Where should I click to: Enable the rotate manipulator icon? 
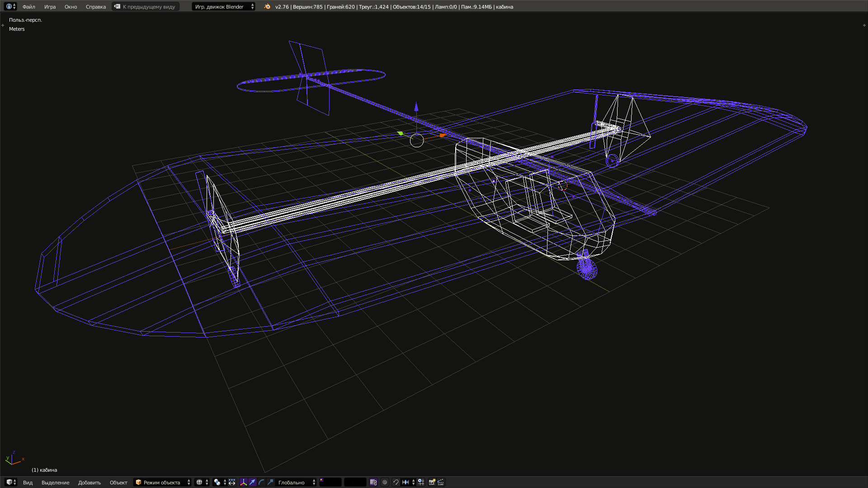pyautogui.click(x=260, y=482)
